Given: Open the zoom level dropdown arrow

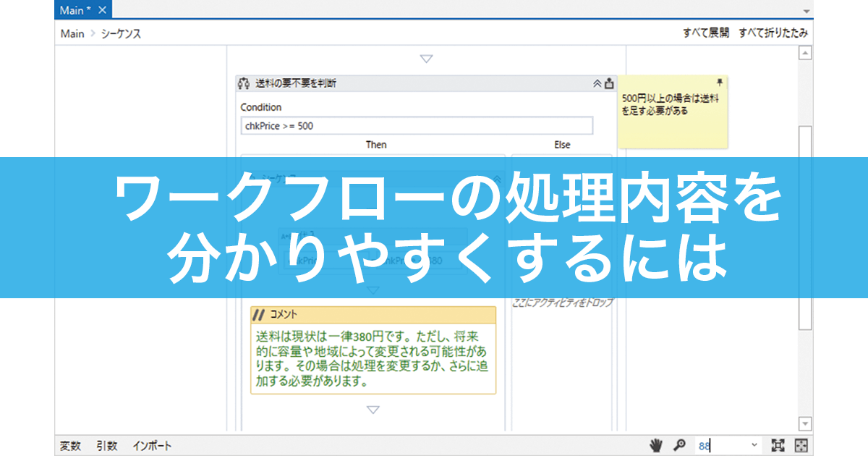Looking at the screenshot, I should point(754,446).
